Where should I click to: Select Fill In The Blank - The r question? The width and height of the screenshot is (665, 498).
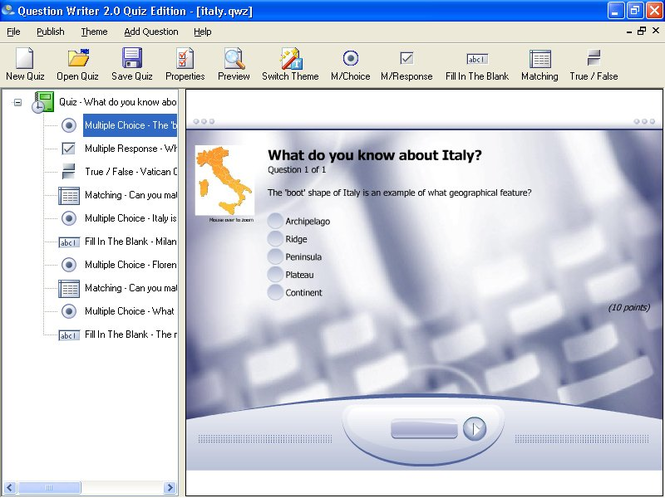coord(131,335)
